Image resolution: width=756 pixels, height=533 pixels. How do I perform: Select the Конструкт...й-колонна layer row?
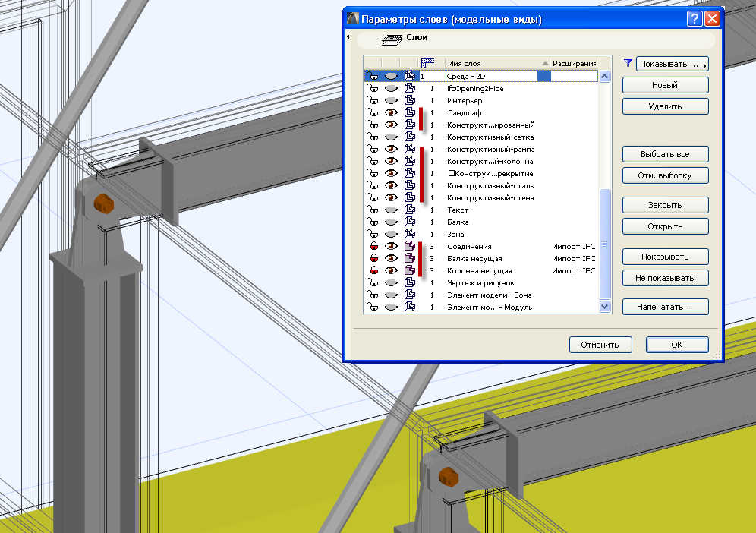click(x=480, y=161)
